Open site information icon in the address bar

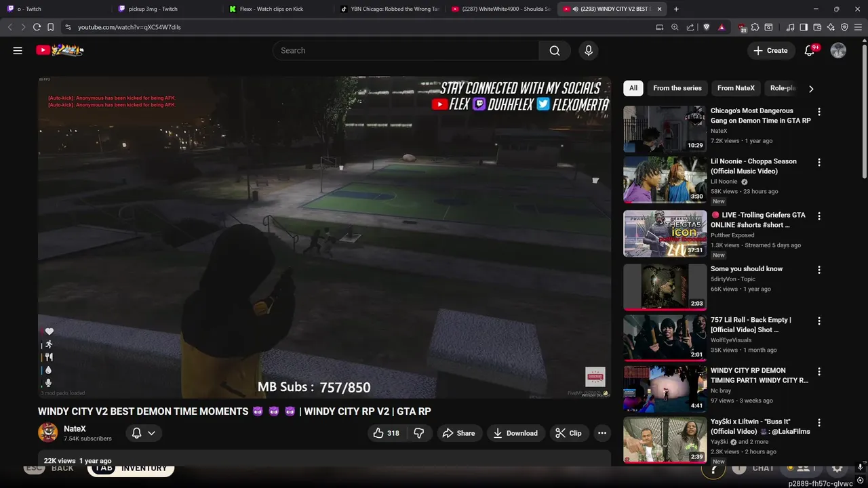click(68, 27)
